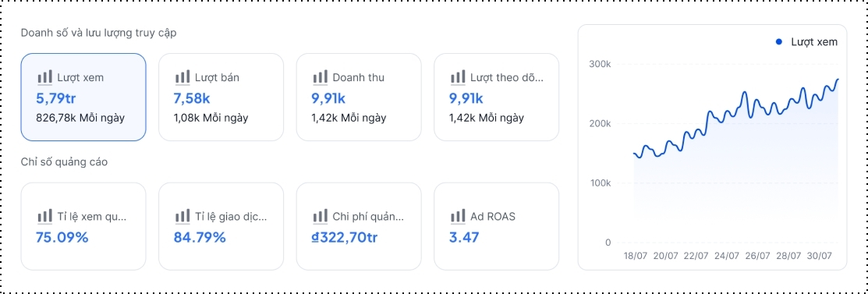Click the bar chart icon beside Ad ROAS
This screenshot has width=868, height=294.
click(458, 216)
